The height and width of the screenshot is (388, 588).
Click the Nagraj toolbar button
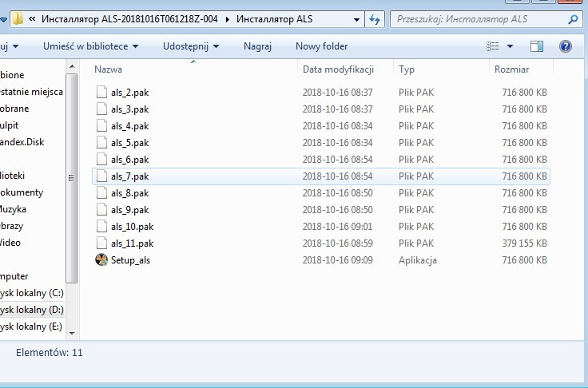(x=257, y=46)
